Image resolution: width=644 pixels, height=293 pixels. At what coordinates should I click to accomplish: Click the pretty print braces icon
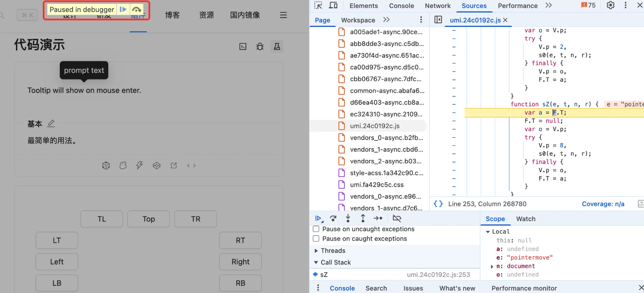(x=438, y=204)
